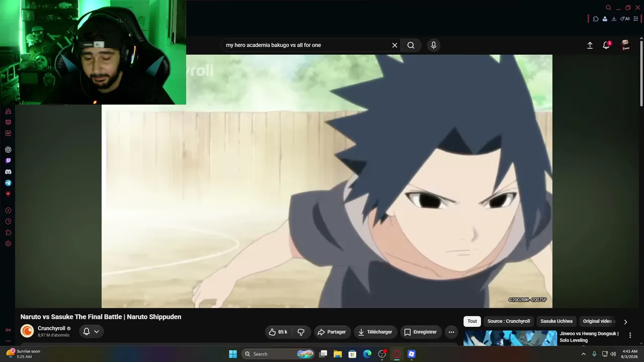Image resolution: width=644 pixels, height=362 pixels.
Task: Open browsing History from the sidebar
Action: 8,221
